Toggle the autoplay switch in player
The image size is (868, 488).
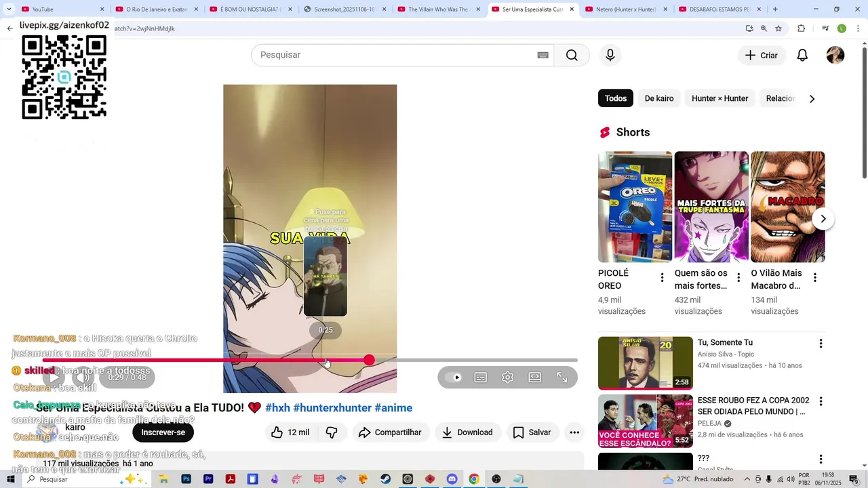point(454,378)
